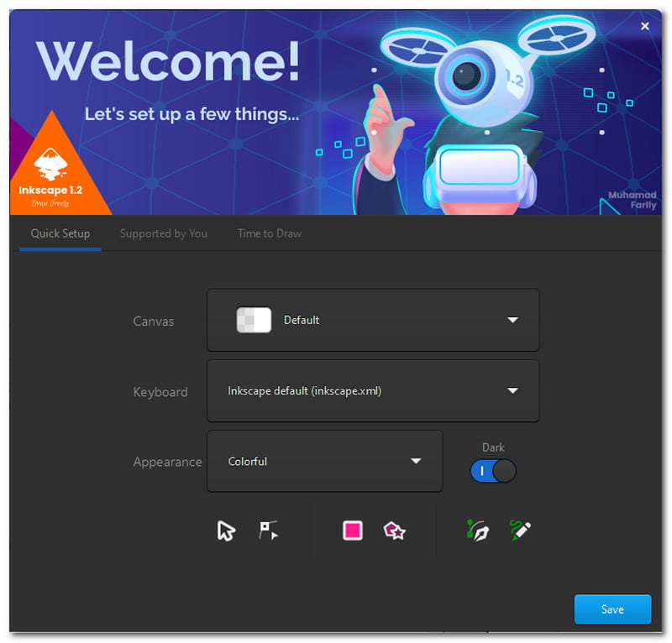Click the Keyboard label text
This screenshot has height=643, width=672.
pyautogui.click(x=160, y=392)
